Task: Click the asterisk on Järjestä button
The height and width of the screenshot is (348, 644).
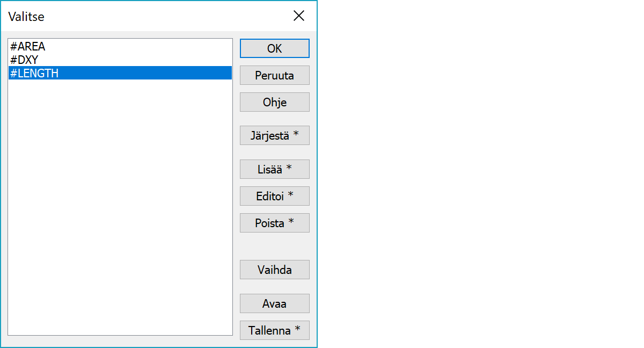Action: pos(296,135)
